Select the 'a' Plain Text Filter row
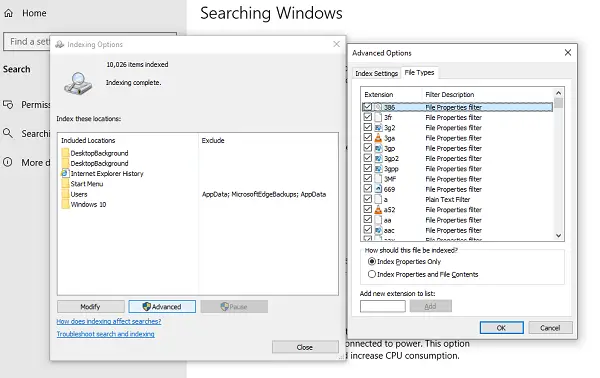The image size is (600, 378). tap(457, 199)
